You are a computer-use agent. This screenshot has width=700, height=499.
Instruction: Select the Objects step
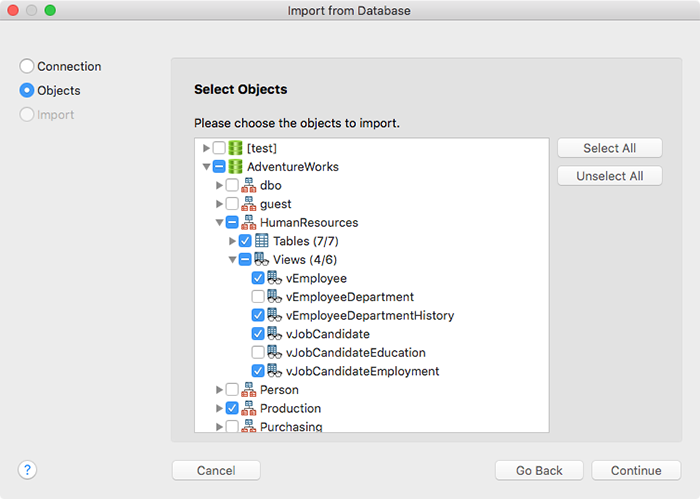[50, 90]
